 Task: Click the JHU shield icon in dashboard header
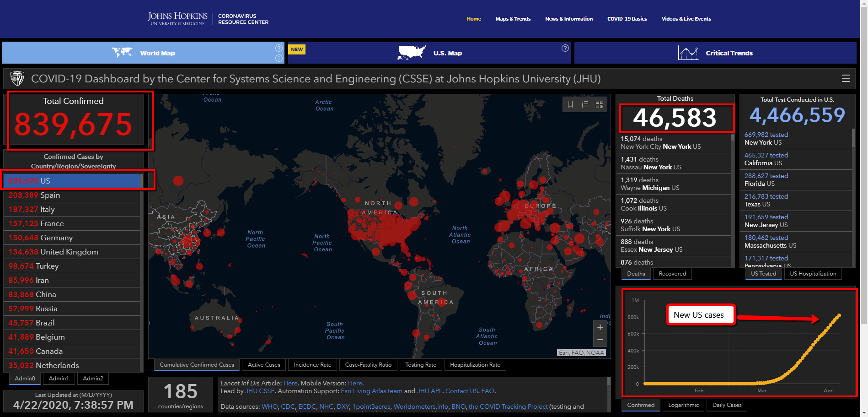17,79
